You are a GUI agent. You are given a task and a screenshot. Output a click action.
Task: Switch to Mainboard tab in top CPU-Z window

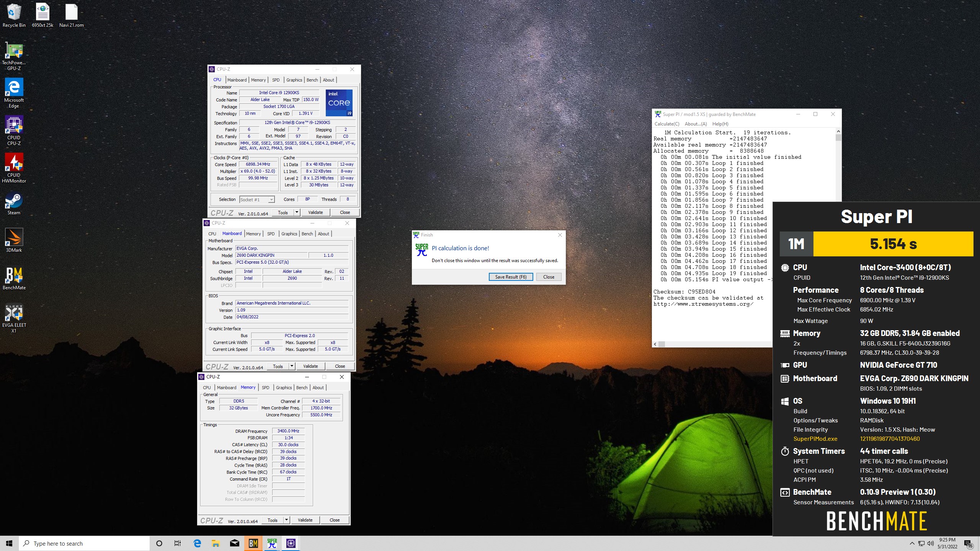coord(237,80)
